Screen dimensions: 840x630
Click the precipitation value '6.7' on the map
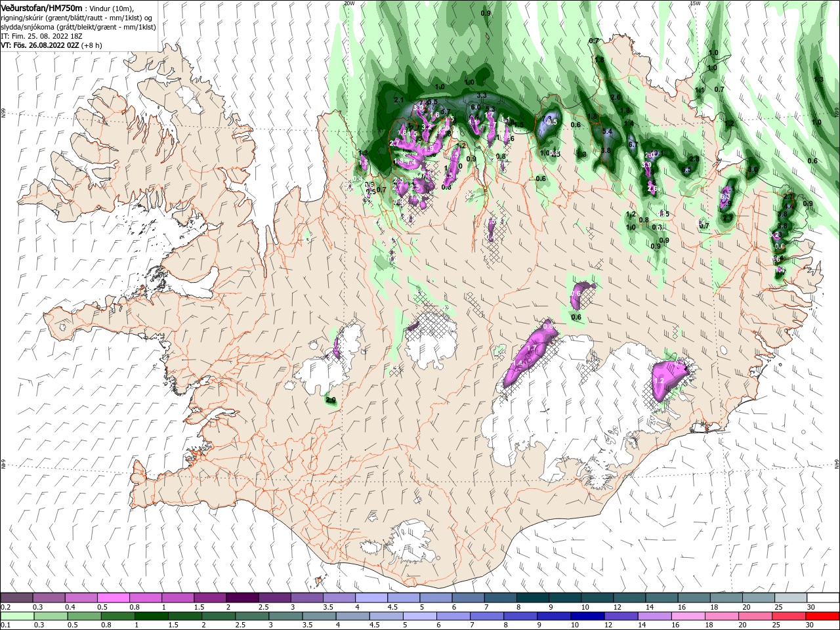coord(633,144)
